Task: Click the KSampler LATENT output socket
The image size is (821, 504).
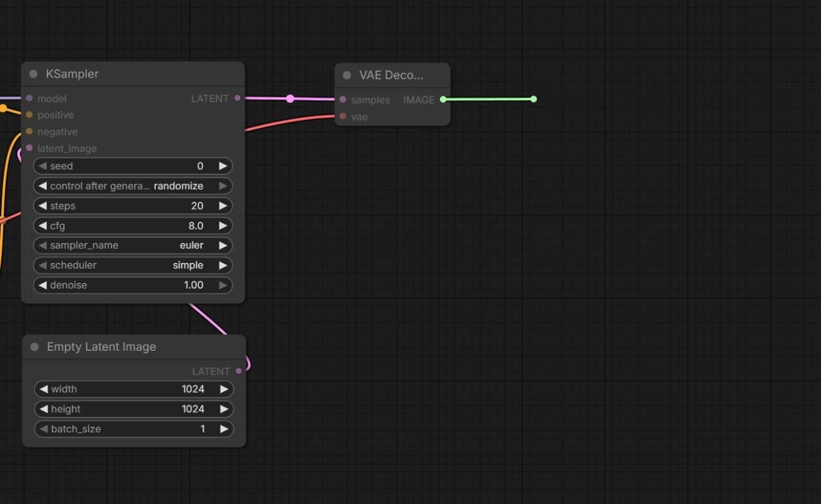Action: [x=237, y=98]
